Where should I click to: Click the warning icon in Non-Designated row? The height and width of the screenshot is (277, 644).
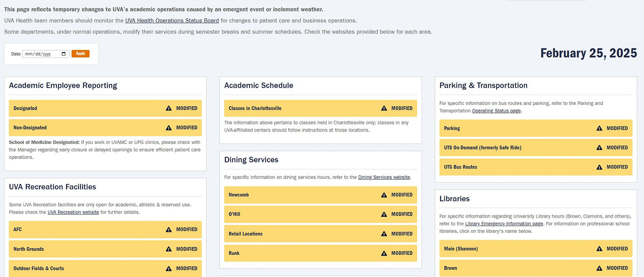(169, 127)
